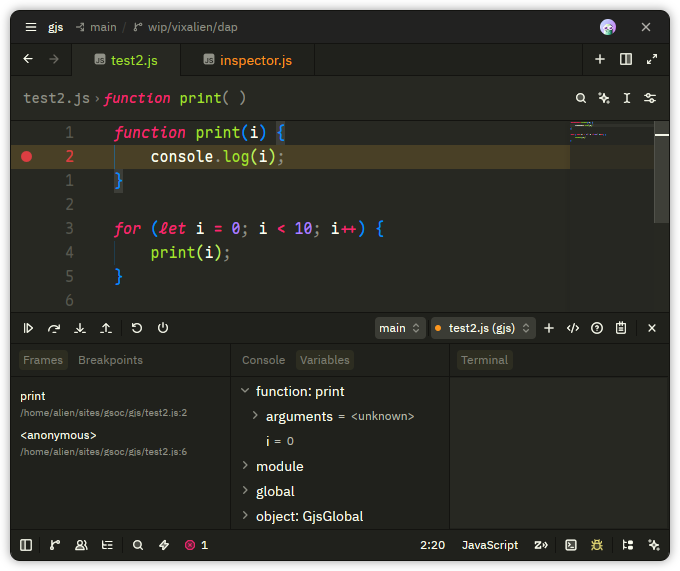
Task: Switch to the test2.js tab
Action: pos(126,60)
